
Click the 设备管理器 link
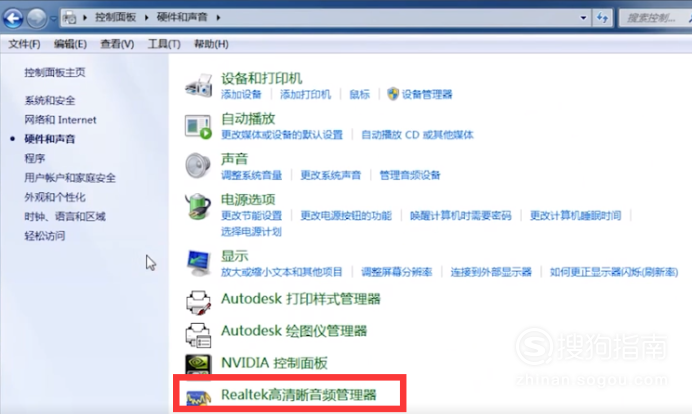point(427,94)
